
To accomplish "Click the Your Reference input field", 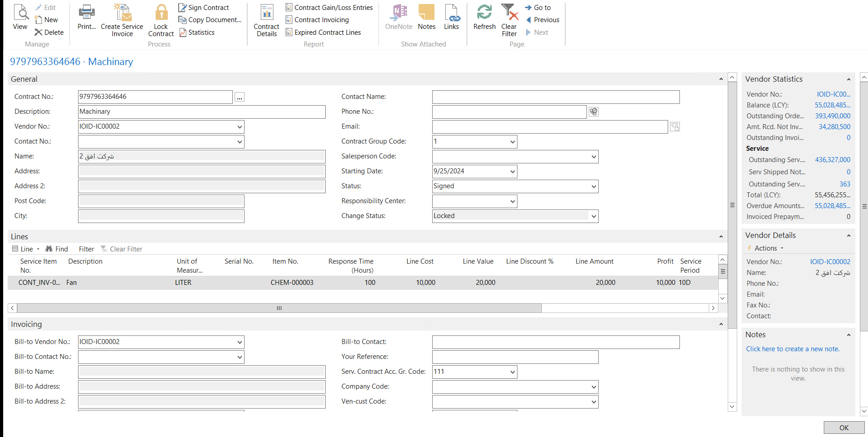I will pos(515,357).
